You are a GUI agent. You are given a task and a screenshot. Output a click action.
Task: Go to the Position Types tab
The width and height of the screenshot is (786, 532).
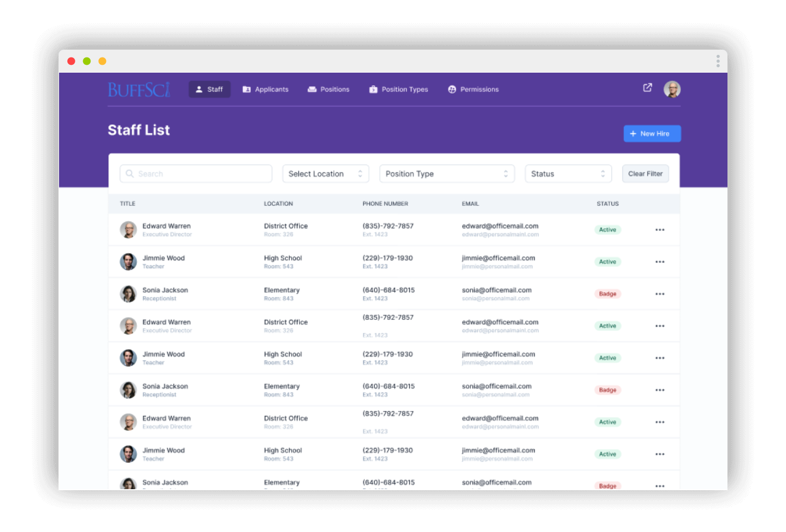click(398, 89)
